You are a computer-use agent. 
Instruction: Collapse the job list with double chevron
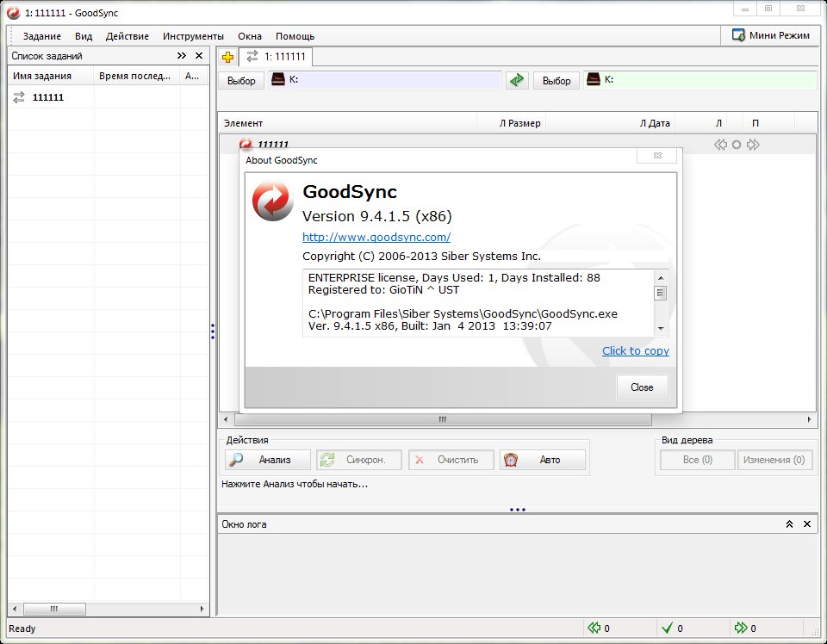(x=182, y=56)
